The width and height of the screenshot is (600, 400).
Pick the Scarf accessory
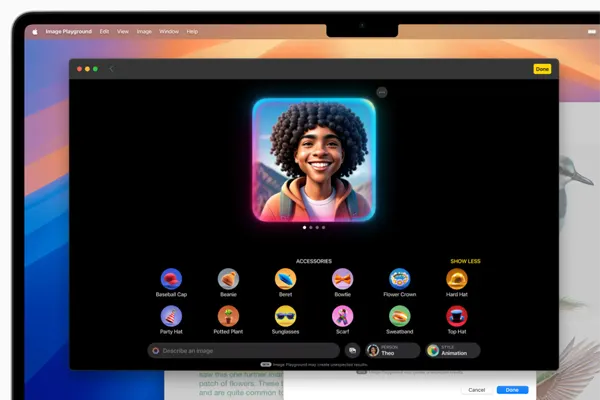(x=342, y=316)
